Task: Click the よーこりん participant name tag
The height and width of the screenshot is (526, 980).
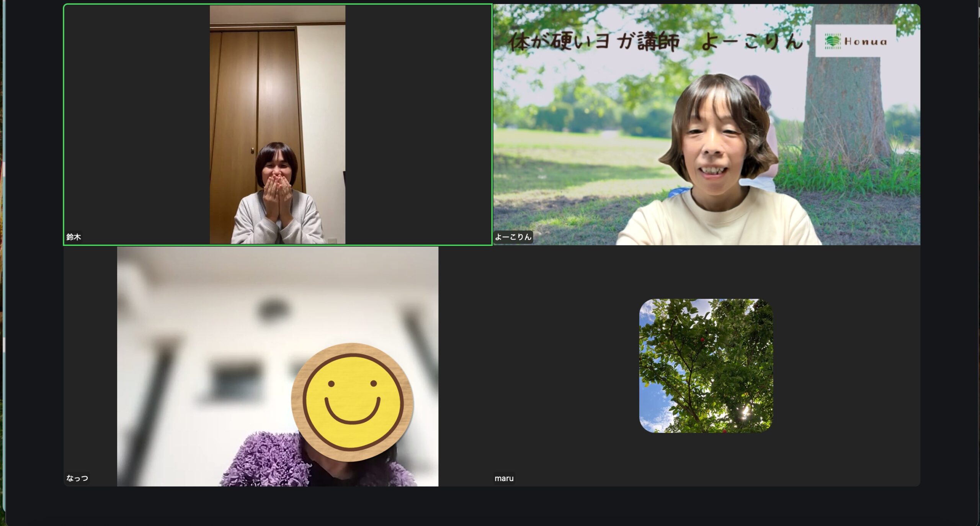Action: (x=513, y=237)
